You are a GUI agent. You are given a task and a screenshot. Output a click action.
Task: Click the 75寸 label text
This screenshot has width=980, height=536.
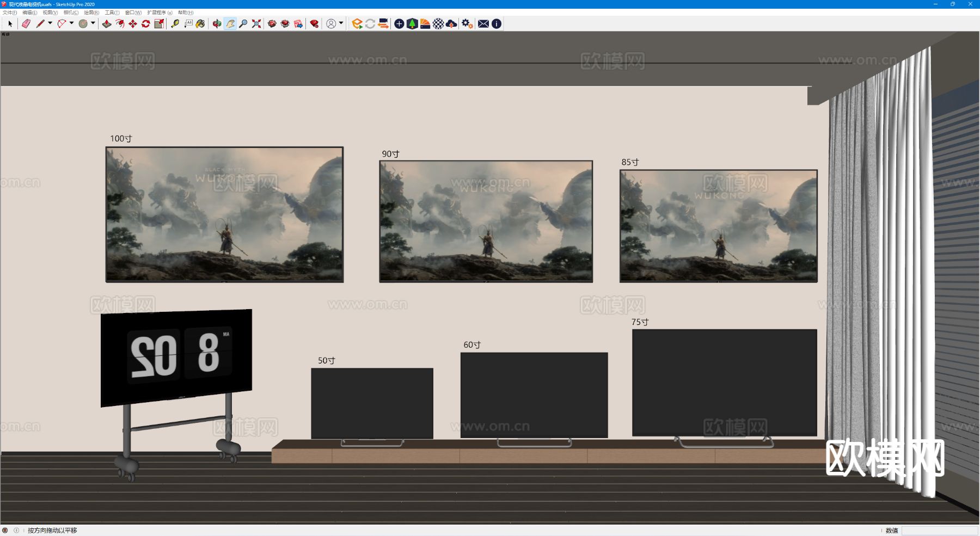coord(640,322)
